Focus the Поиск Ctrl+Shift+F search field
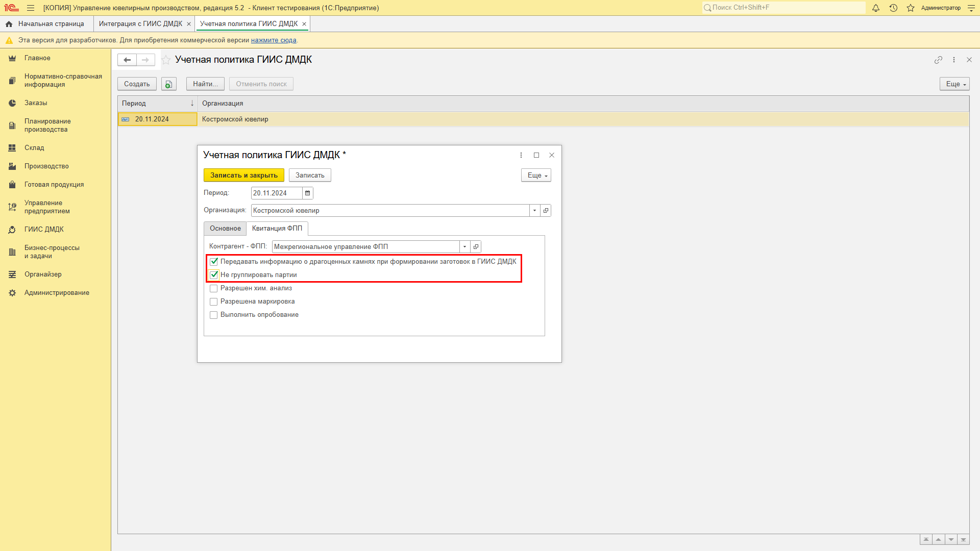Screen dimensions: 980x551 (x=783, y=8)
